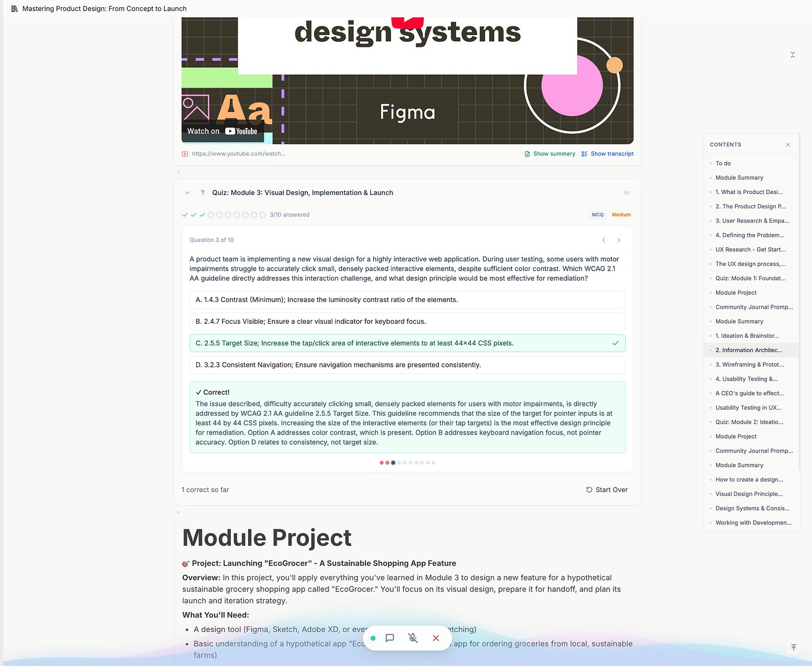Click the Medium difficulty tag
Image resolution: width=812 pixels, height=666 pixels.
tap(621, 215)
